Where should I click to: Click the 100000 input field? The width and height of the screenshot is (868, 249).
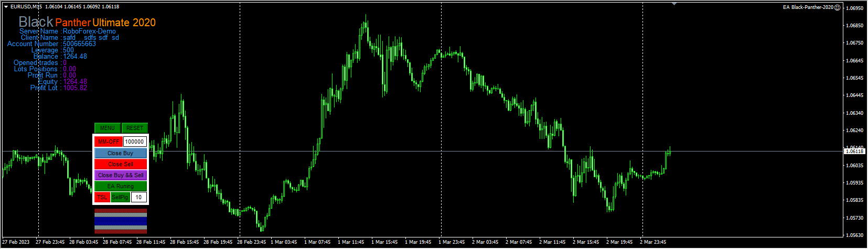135,142
